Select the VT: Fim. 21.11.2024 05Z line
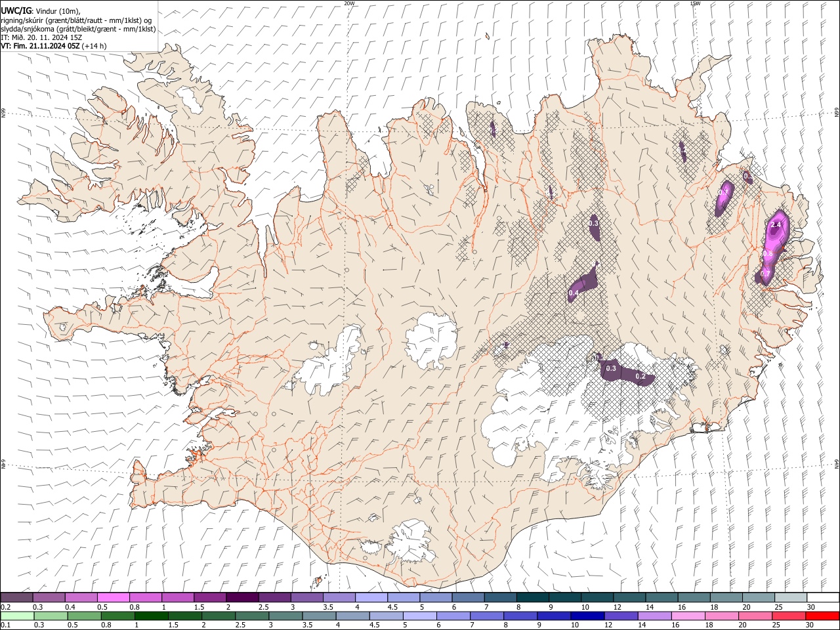The height and width of the screenshot is (630, 840). point(41,46)
